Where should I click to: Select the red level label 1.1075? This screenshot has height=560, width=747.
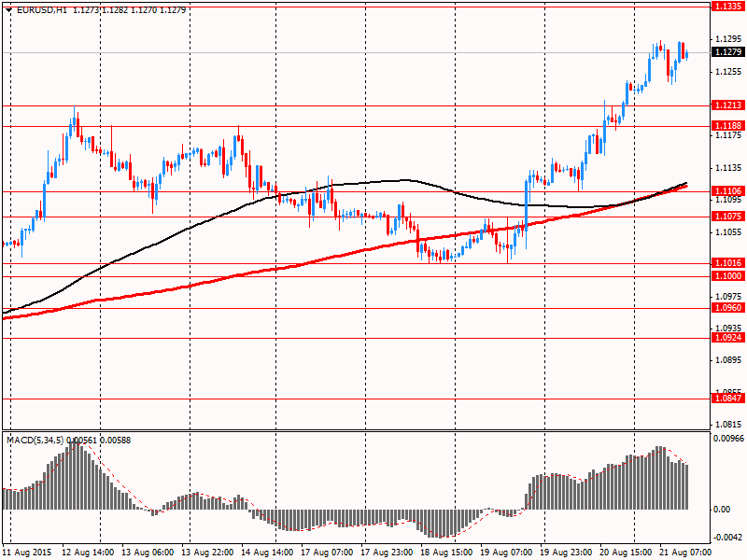pyautogui.click(x=728, y=217)
